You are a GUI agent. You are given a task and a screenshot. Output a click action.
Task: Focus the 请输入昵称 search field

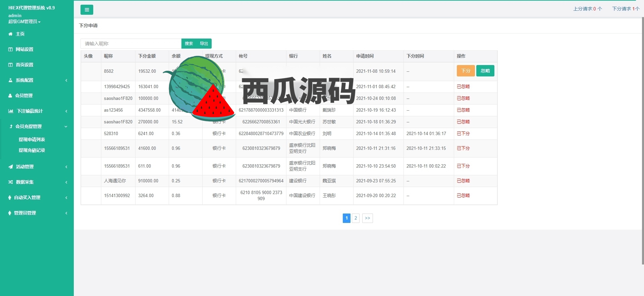coord(131,44)
